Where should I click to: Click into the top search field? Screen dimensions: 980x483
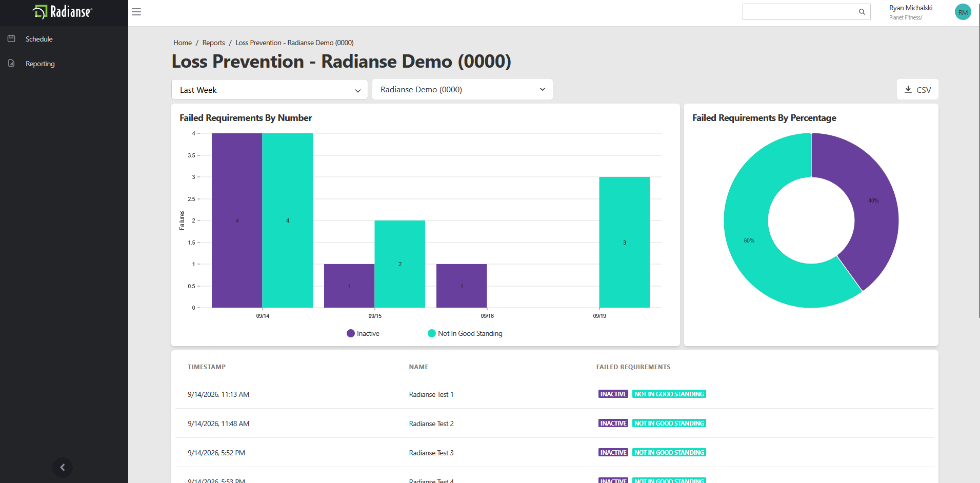coord(800,12)
